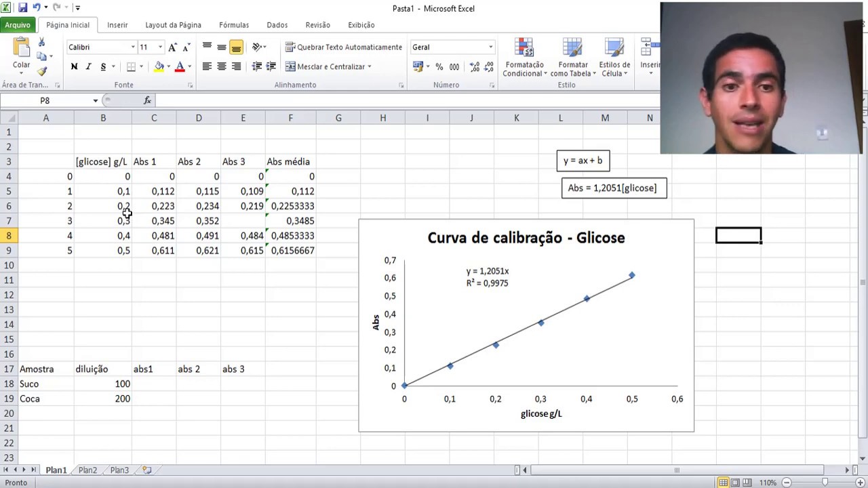Click the zoom slider handle
868x488 pixels.
[x=825, y=483]
